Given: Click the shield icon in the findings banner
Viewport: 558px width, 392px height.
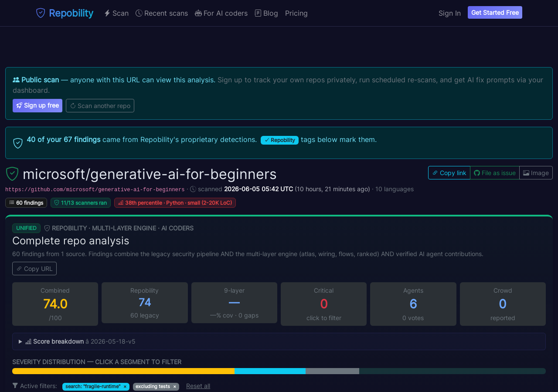Looking at the screenshot, I should click(x=18, y=143).
